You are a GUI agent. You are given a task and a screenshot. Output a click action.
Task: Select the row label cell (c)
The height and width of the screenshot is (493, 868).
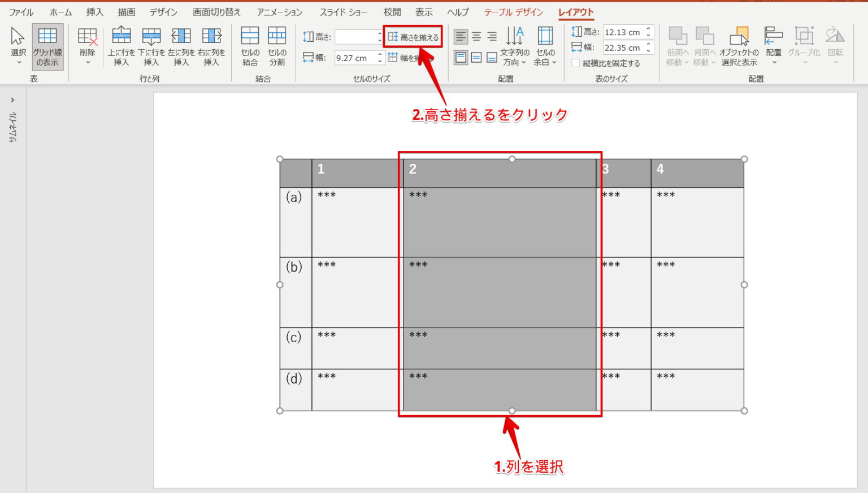tap(296, 348)
